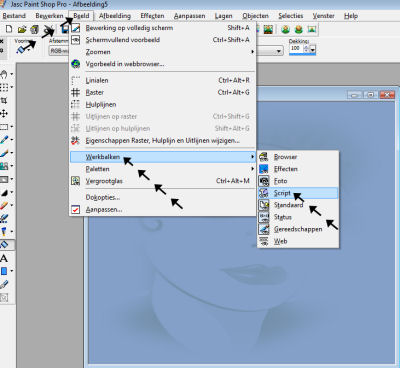Click the Dekking value field showing 100
Viewport: 400px width, 368px height.
point(296,48)
